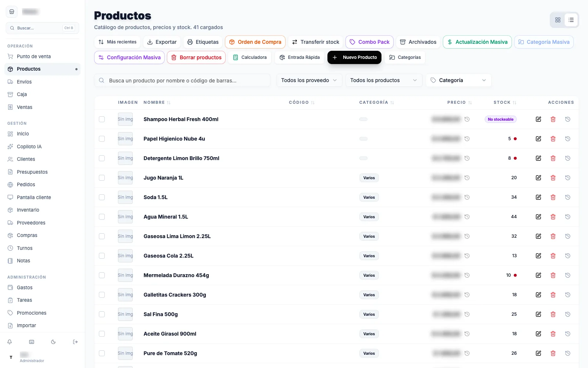Go to Inventario section
The image size is (588, 368).
coord(43,210)
